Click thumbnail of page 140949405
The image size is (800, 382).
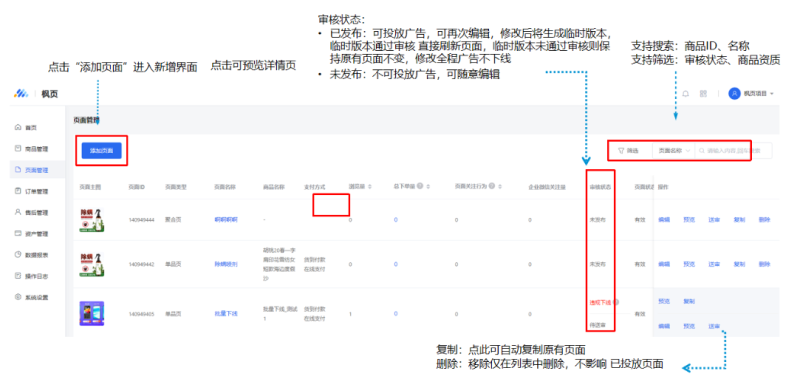92,314
